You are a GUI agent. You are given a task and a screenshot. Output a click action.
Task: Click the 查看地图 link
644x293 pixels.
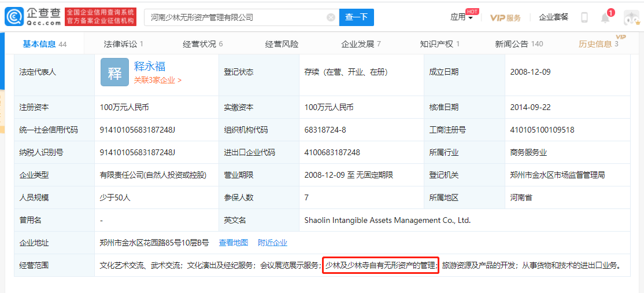point(234,243)
